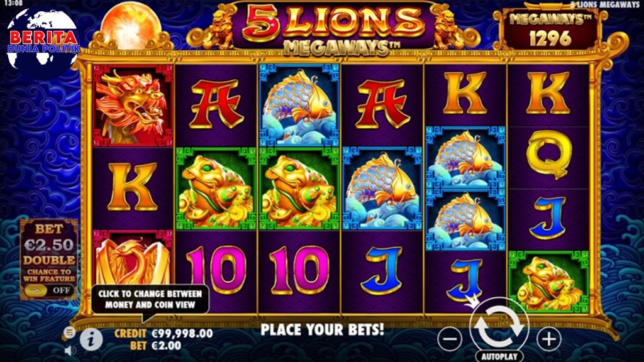Click the Bet €2.50 Double Chance panel
The height and width of the screenshot is (362, 644).
[x=49, y=258]
